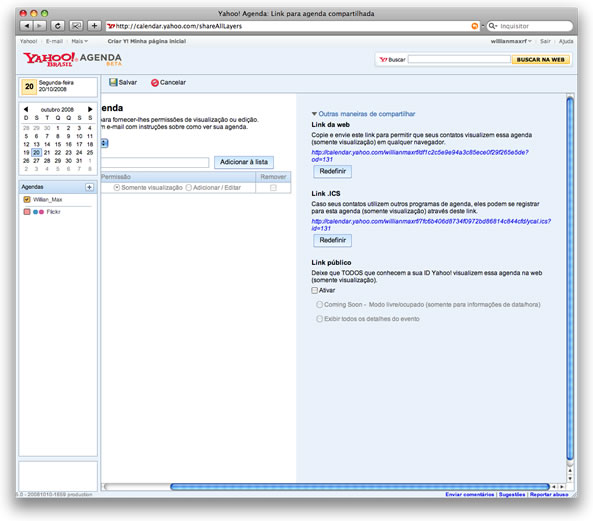Click the RSS feed icon in address bar

474,26
